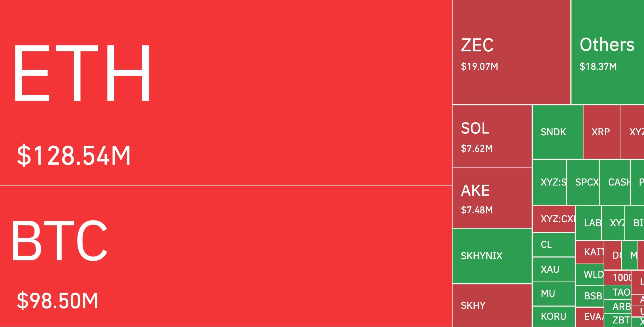Click the SOL $7.62M tile

tap(492, 136)
